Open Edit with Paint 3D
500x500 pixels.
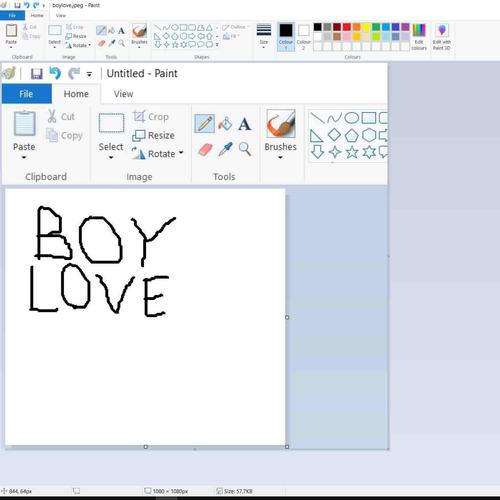(x=442, y=37)
